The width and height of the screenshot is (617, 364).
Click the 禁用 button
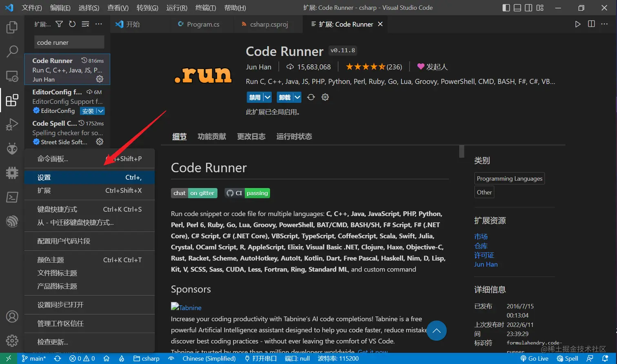(255, 97)
